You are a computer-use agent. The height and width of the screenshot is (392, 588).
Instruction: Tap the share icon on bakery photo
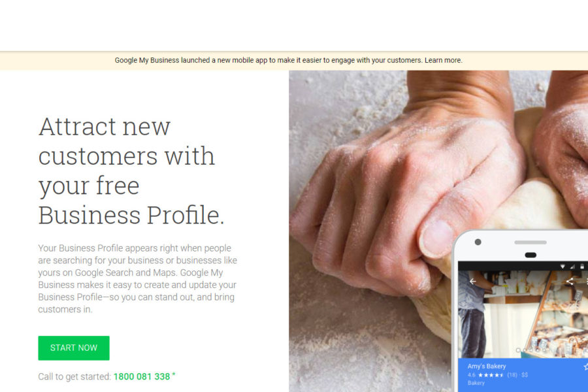pyautogui.click(x=570, y=282)
